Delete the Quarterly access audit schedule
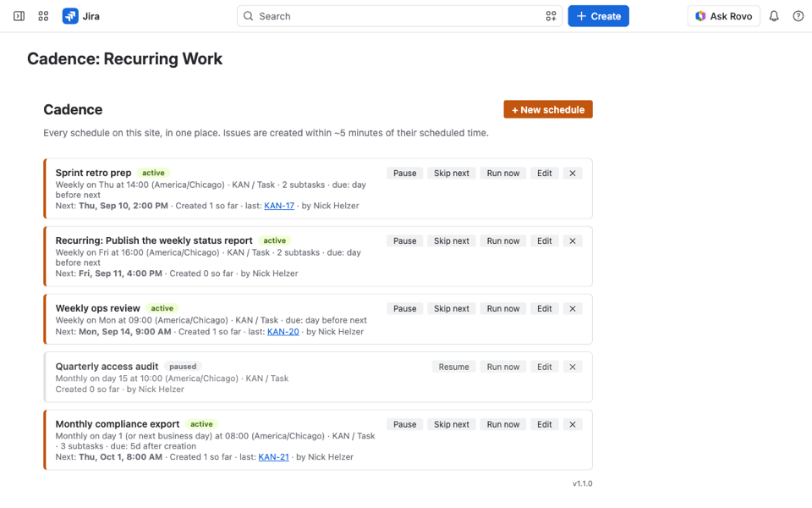 573,367
